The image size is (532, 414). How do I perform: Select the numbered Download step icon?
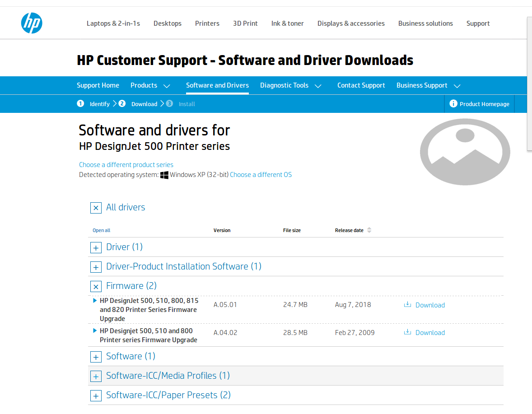[122, 103]
